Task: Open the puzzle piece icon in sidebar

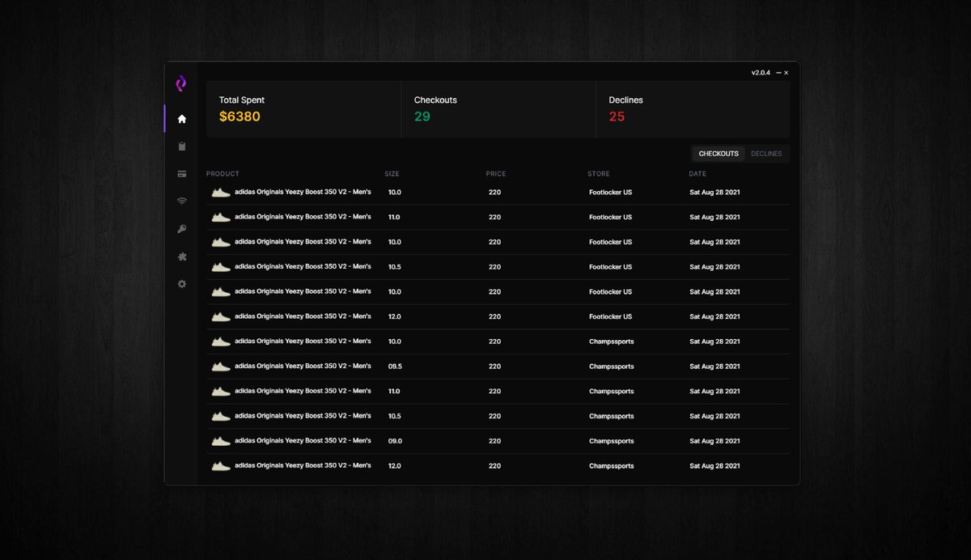Action: pos(181,257)
